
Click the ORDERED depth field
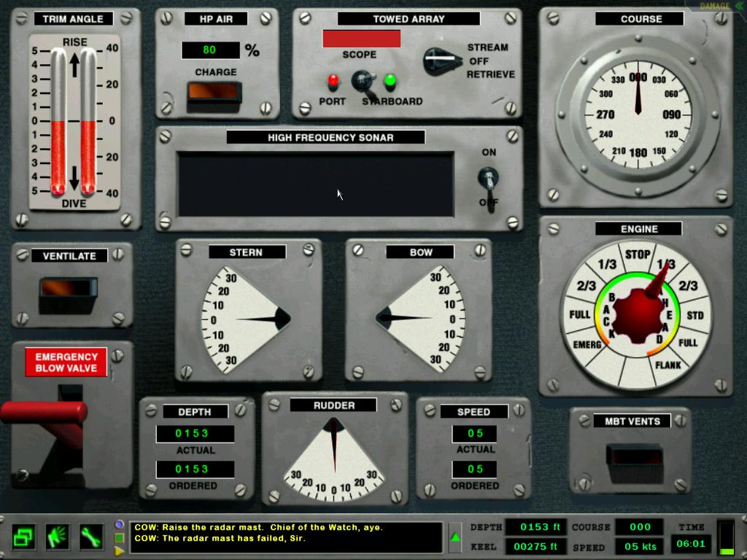pyautogui.click(x=195, y=469)
